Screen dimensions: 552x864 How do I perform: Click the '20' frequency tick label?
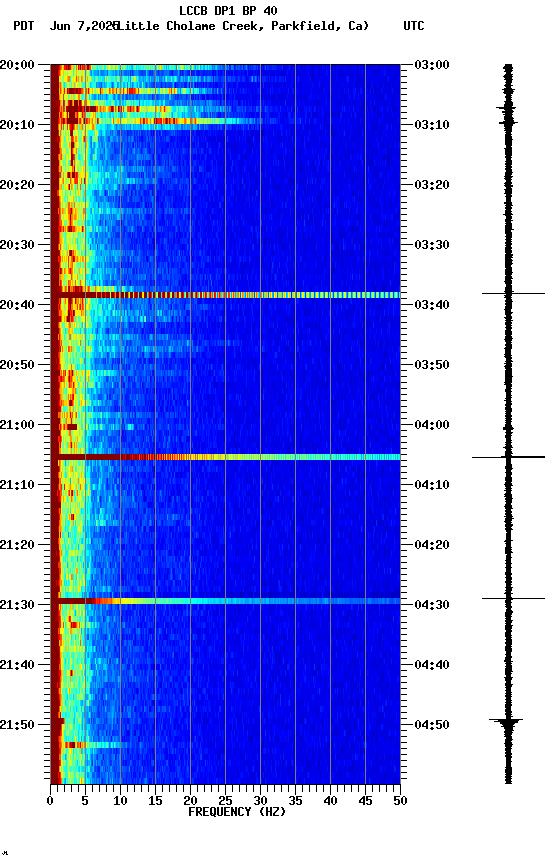[x=190, y=801]
